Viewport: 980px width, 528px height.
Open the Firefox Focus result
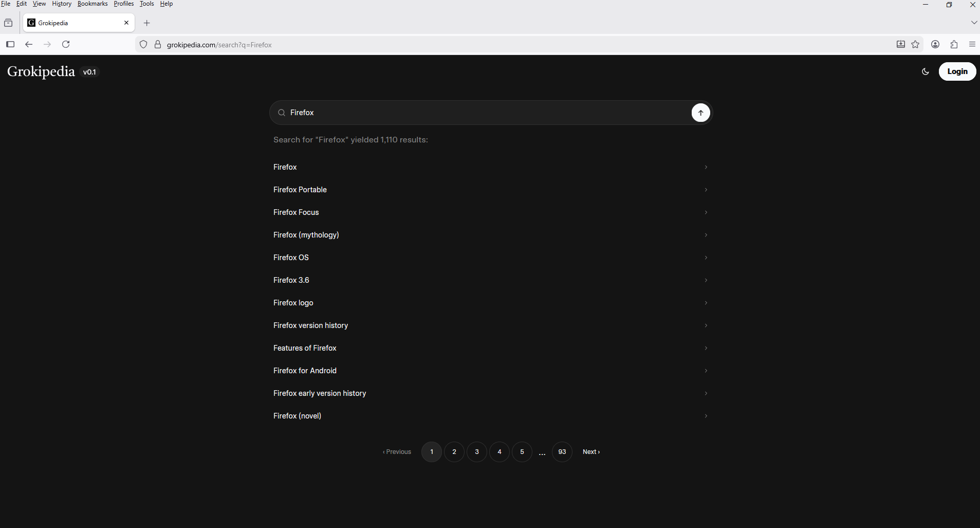(491, 212)
